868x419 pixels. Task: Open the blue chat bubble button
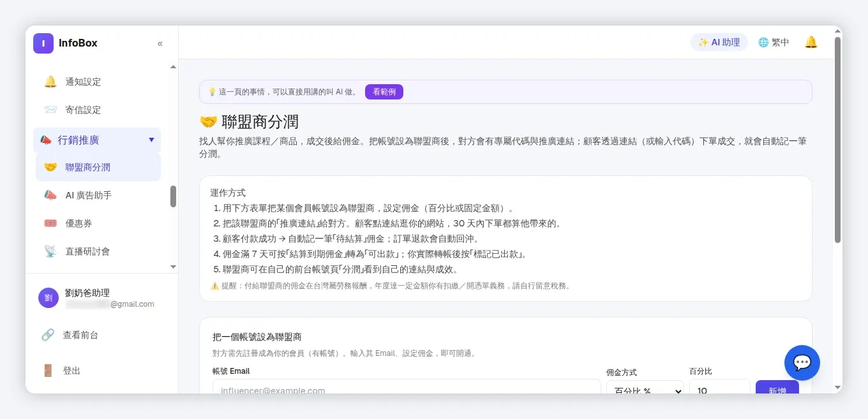pos(802,363)
